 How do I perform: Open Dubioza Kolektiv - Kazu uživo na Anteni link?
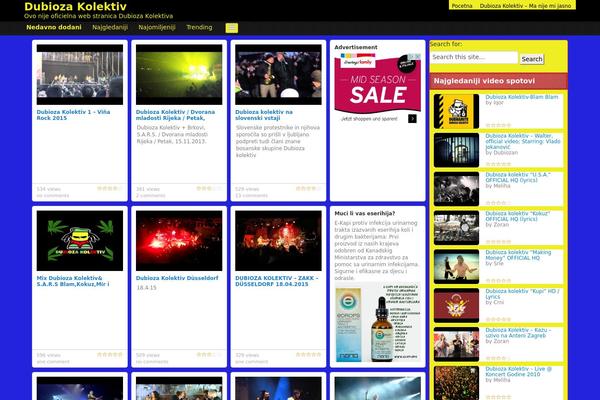point(518,333)
